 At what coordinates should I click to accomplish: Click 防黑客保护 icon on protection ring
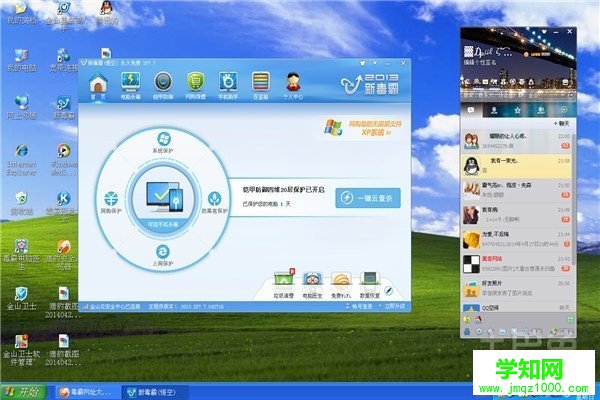click(x=214, y=202)
